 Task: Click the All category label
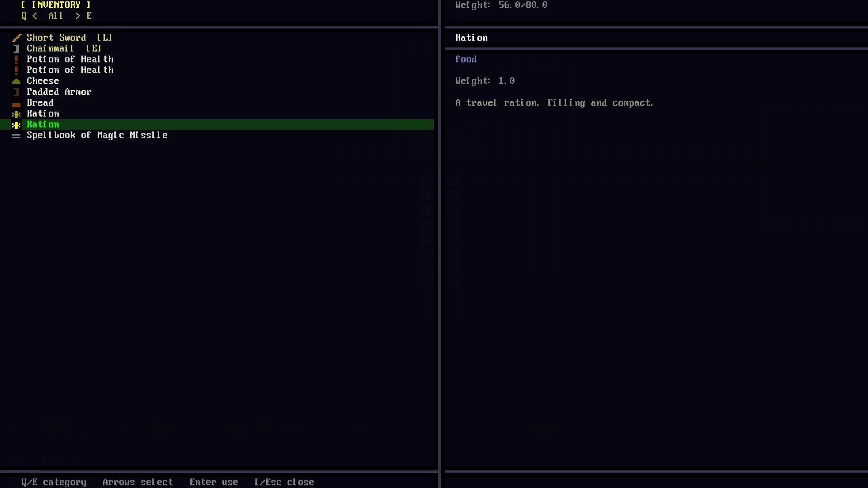point(56,16)
